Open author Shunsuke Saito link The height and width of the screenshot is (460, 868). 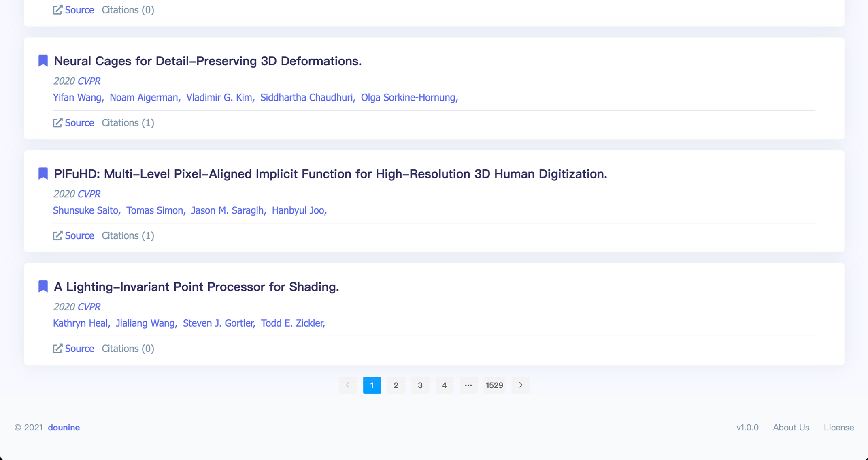click(85, 210)
